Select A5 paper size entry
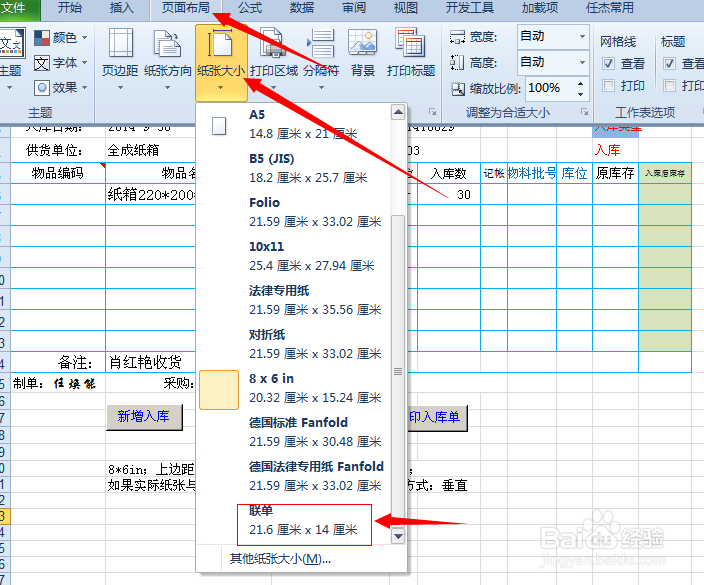 click(x=294, y=124)
